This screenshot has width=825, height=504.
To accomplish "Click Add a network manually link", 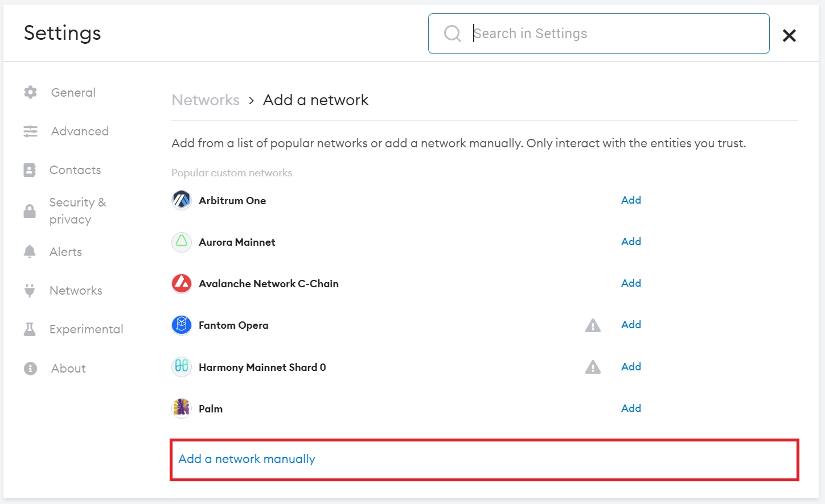I will (247, 459).
